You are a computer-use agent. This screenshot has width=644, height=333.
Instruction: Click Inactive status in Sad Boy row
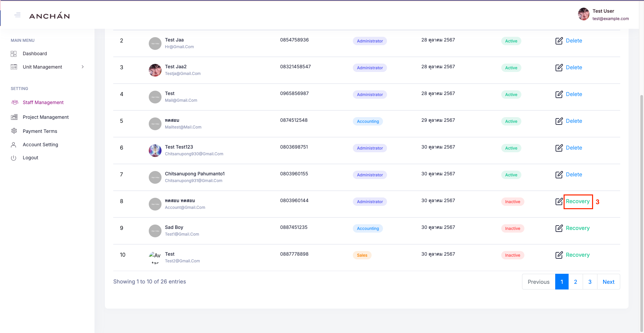pyautogui.click(x=513, y=229)
